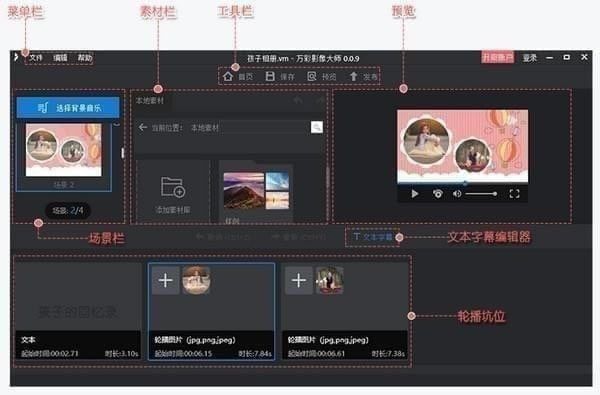600x395 pixels.
Task: Publish the video with the up-arrow icon
Action: pyautogui.click(x=354, y=77)
